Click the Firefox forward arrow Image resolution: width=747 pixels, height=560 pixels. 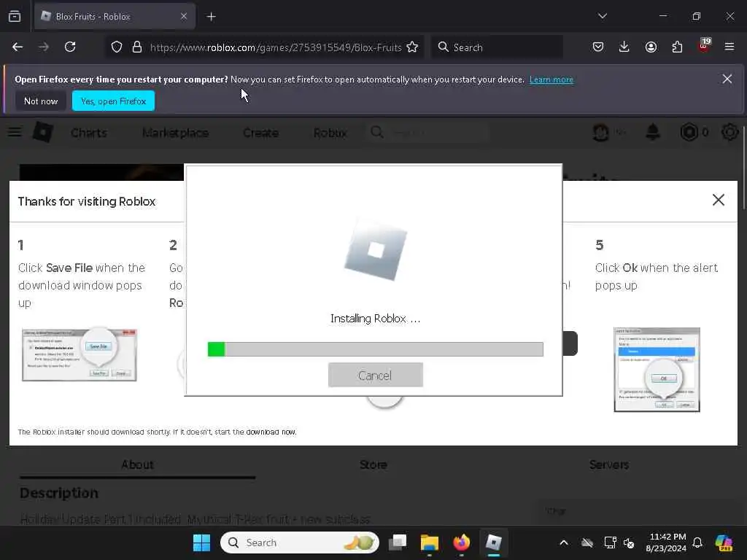coord(43,47)
